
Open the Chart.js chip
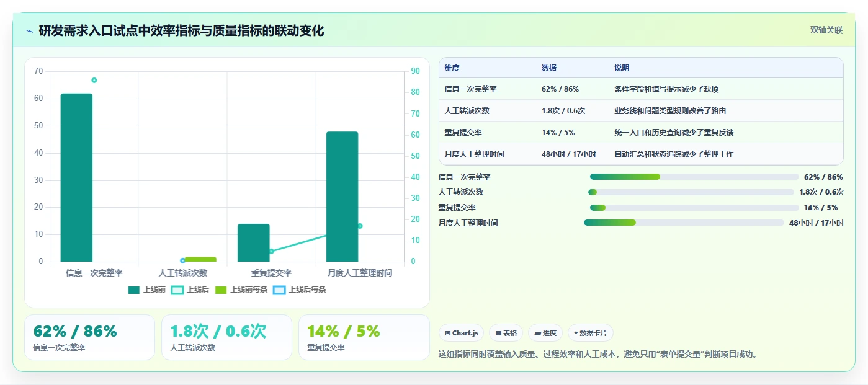(x=462, y=333)
